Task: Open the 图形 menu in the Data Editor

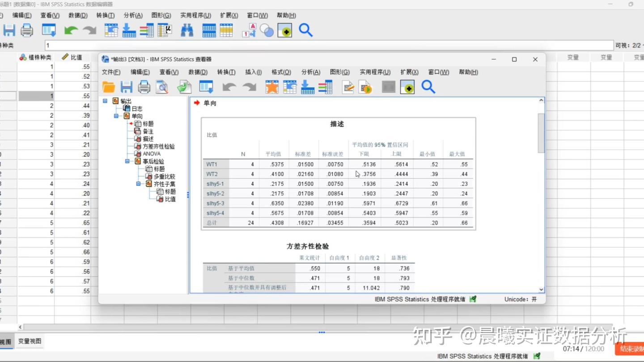Action: pyautogui.click(x=162, y=15)
